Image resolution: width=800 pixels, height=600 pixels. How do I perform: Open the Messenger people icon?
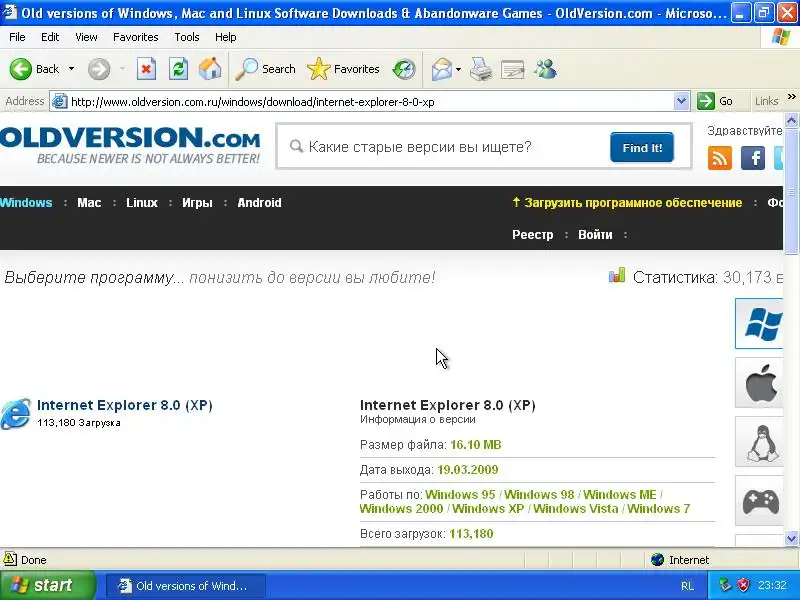(545, 69)
